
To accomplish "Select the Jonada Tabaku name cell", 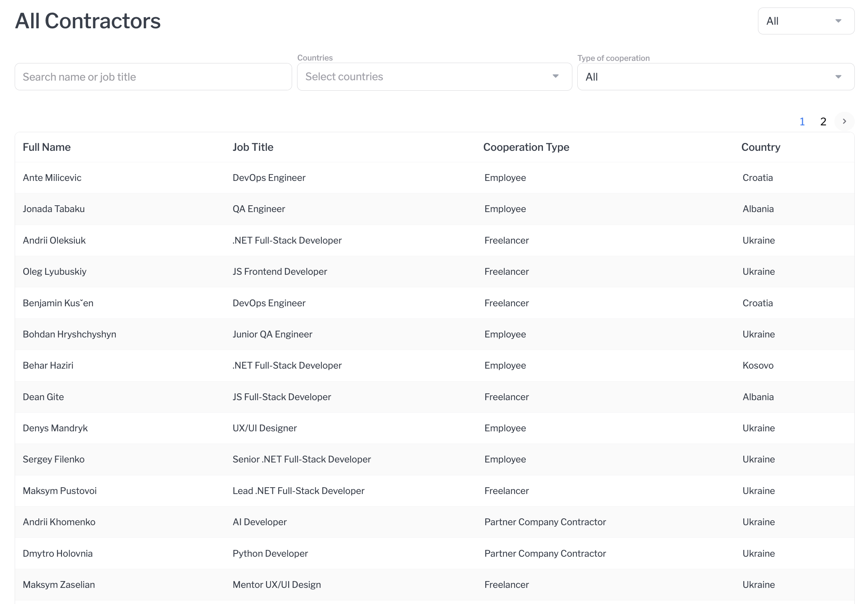I will coord(54,209).
